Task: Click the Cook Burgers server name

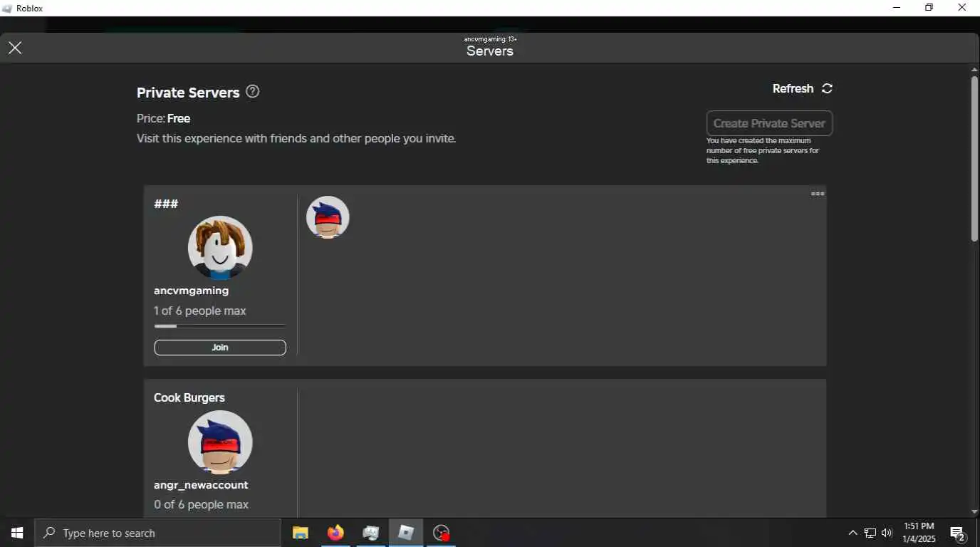Action: tap(189, 397)
